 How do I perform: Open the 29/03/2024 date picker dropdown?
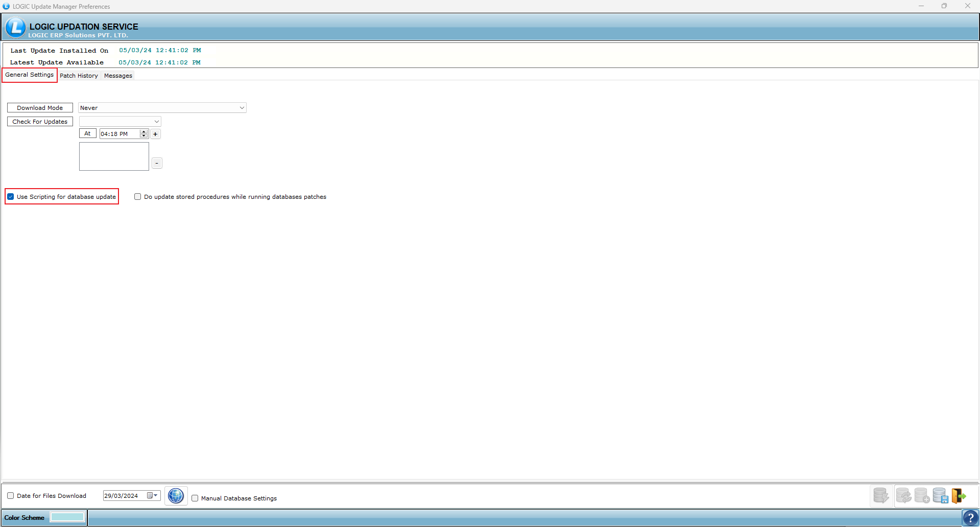(156, 496)
